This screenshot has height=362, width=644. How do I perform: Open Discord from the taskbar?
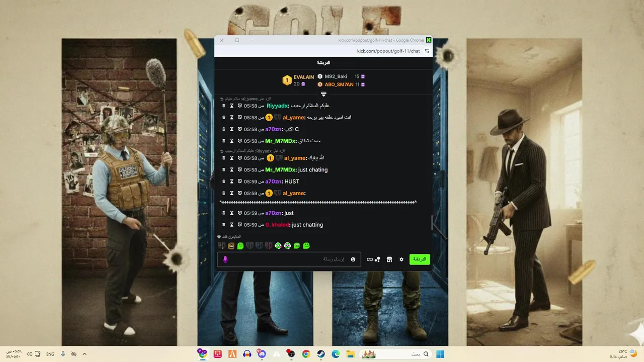tap(261, 354)
